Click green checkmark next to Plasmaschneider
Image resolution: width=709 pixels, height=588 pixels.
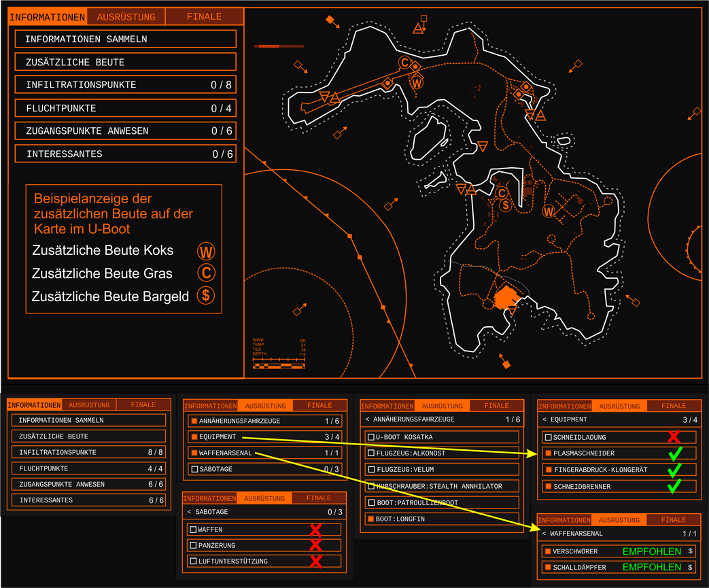point(674,453)
